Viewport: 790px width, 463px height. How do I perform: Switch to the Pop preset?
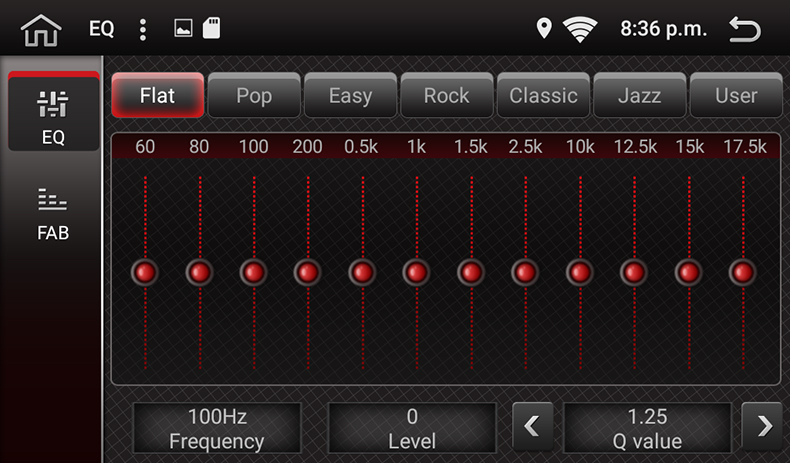click(254, 96)
